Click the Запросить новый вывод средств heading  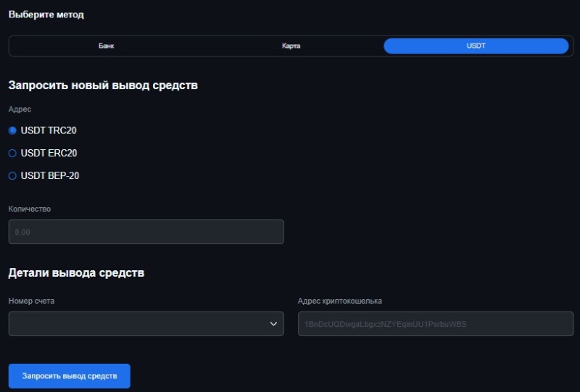pyautogui.click(x=103, y=86)
